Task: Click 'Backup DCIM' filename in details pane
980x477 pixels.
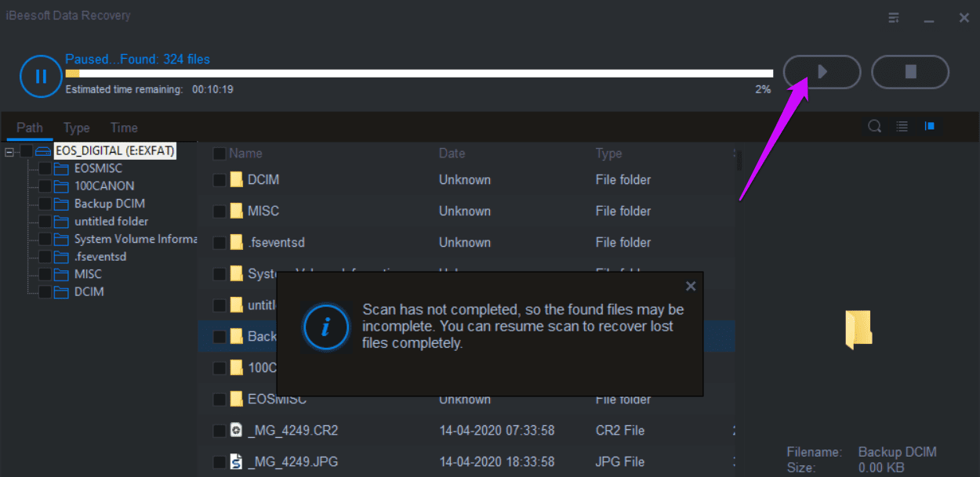Action: [898, 452]
